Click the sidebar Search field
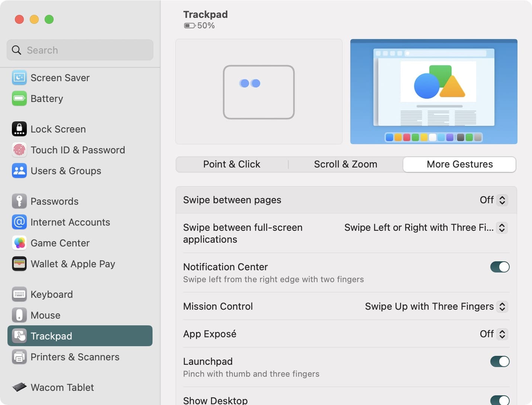532x405 pixels. (80, 50)
